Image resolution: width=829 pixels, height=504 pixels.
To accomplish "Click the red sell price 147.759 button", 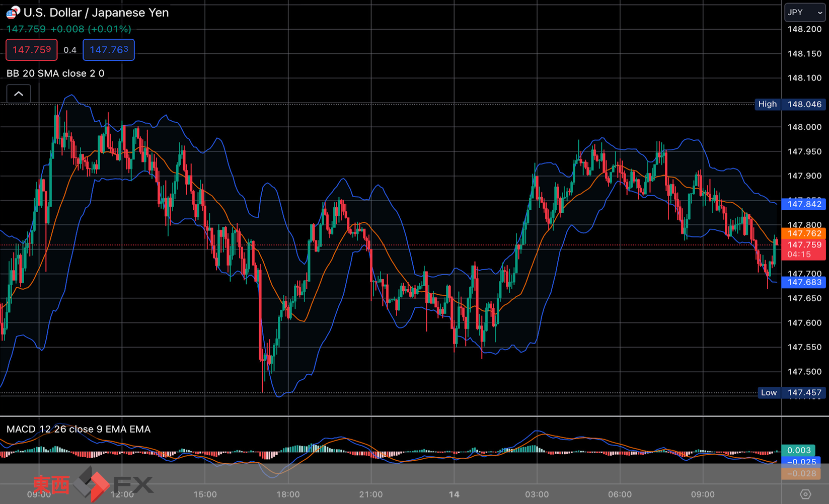I will coord(32,50).
